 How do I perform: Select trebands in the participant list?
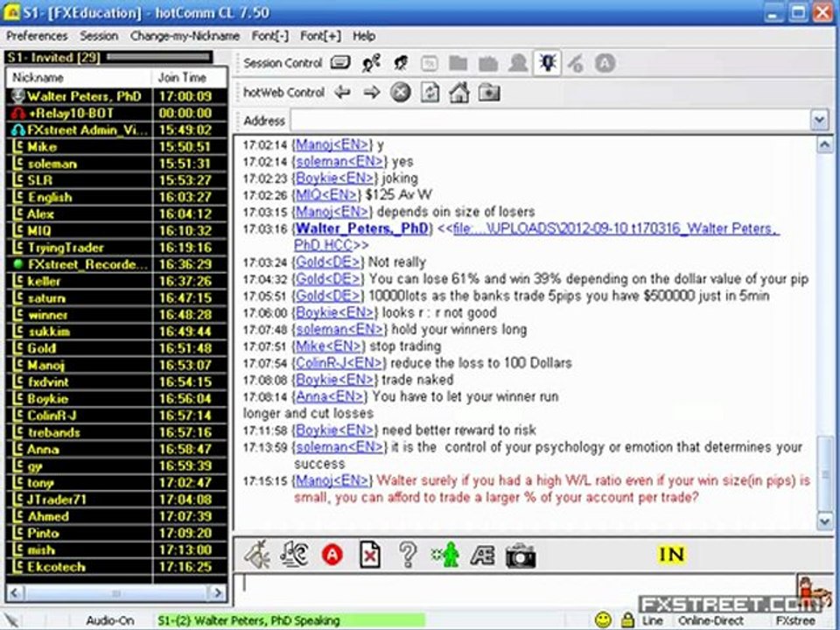tap(116, 432)
